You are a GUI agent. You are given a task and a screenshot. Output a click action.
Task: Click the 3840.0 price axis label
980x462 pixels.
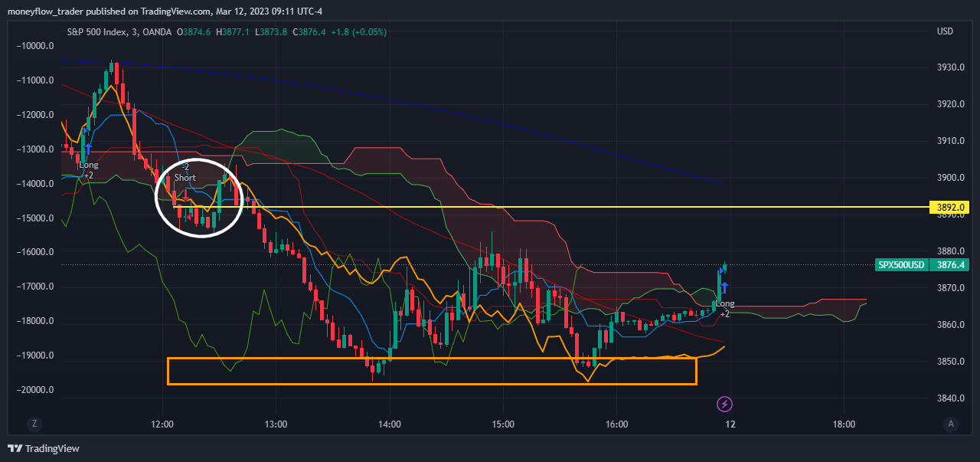950,398
